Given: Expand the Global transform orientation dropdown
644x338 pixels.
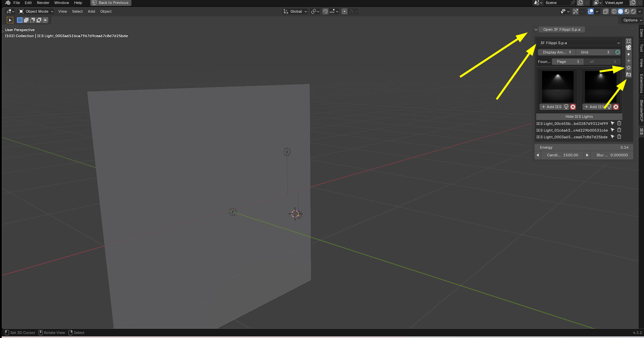Looking at the screenshot, I should tap(295, 11).
